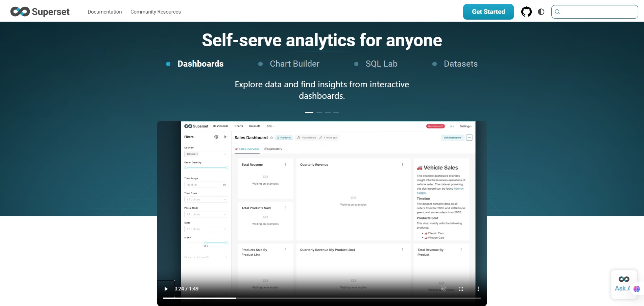The width and height of the screenshot is (644, 306).
Task: Click the Superset logo inside the video preview
Action: [x=196, y=126]
